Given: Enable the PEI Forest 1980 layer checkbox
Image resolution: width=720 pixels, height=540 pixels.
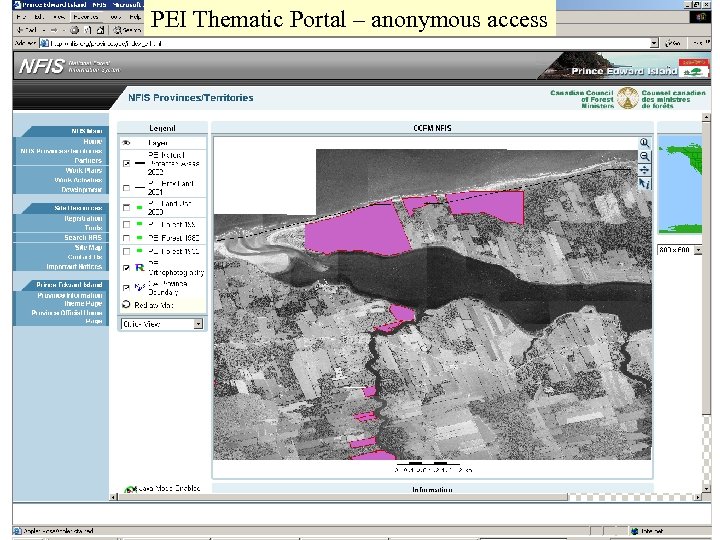Looking at the screenshot, I should pos(126,239).
